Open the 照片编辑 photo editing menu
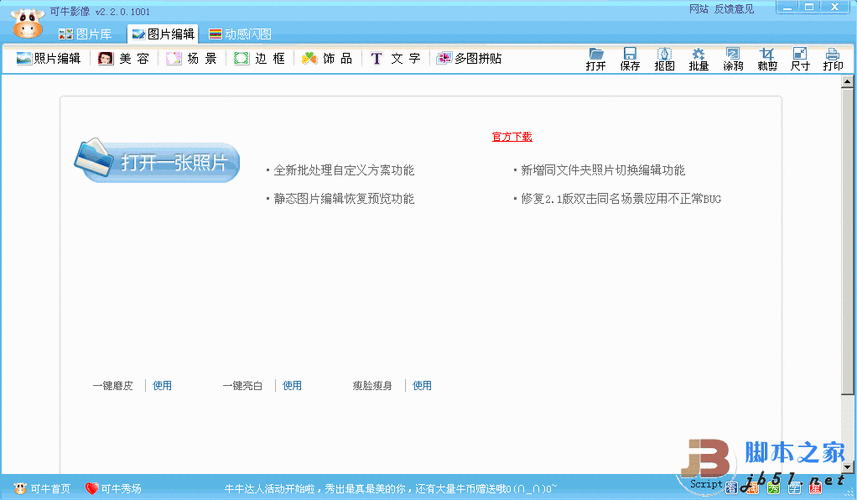857x500 pixels. tap(48, 58)
